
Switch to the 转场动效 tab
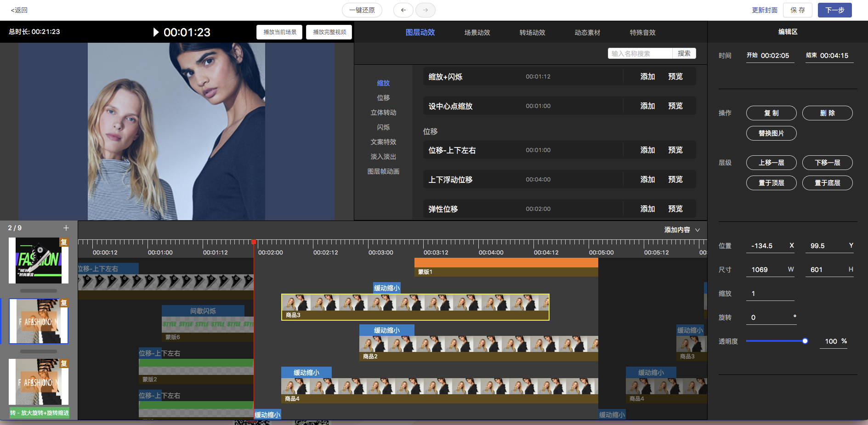click(532, 33)
